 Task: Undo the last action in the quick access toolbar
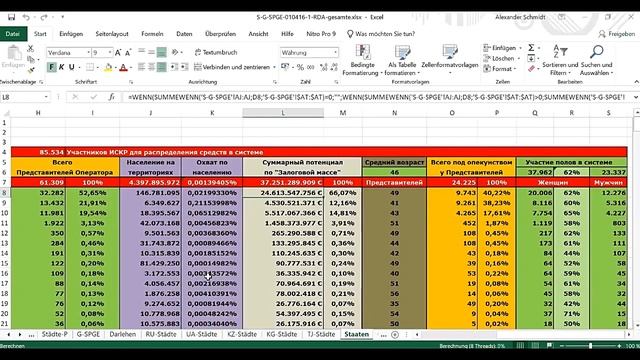[26, 17]
